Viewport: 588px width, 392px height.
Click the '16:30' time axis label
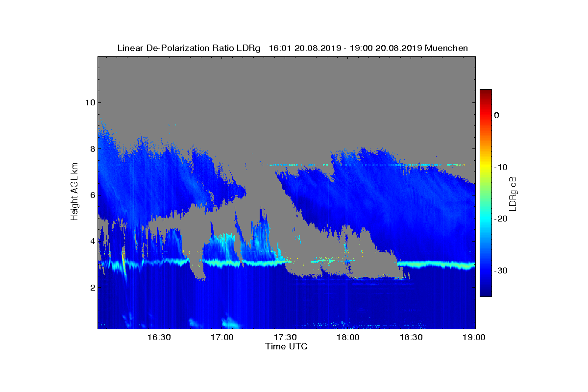point(159,338)
